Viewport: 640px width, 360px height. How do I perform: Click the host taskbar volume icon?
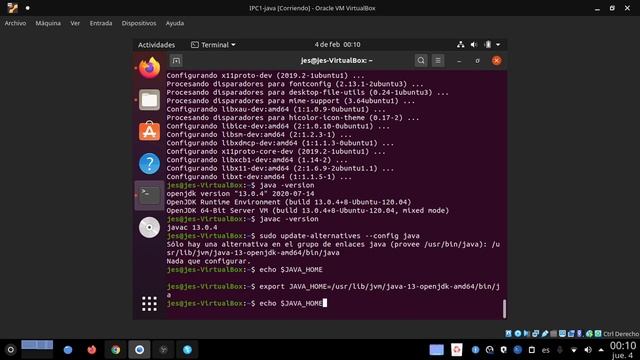[x=588, y=350]
